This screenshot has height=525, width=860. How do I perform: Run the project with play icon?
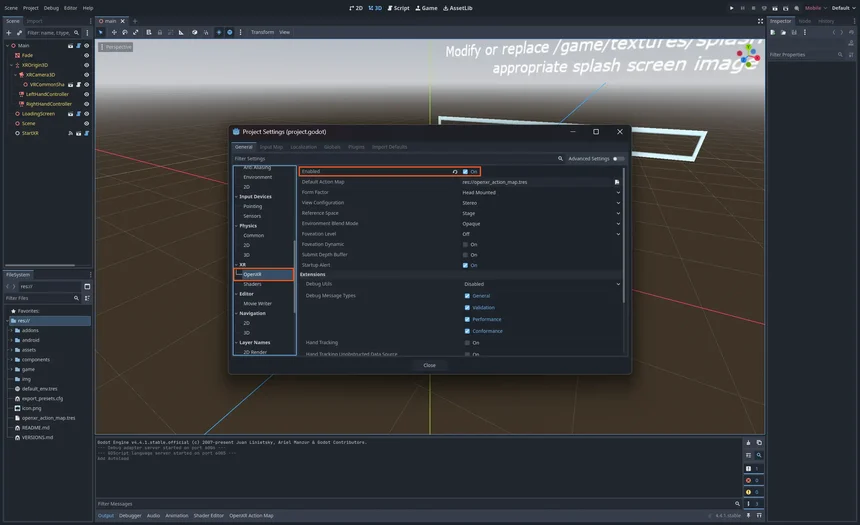pyautogui.click(x=731, y=8)
